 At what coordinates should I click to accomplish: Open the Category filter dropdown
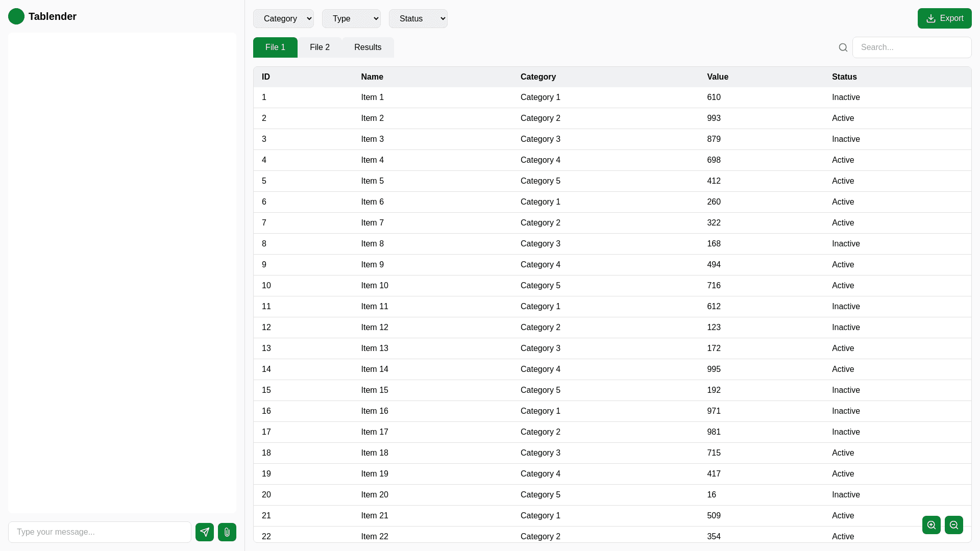pyautogui.click(x=283, y=19)
